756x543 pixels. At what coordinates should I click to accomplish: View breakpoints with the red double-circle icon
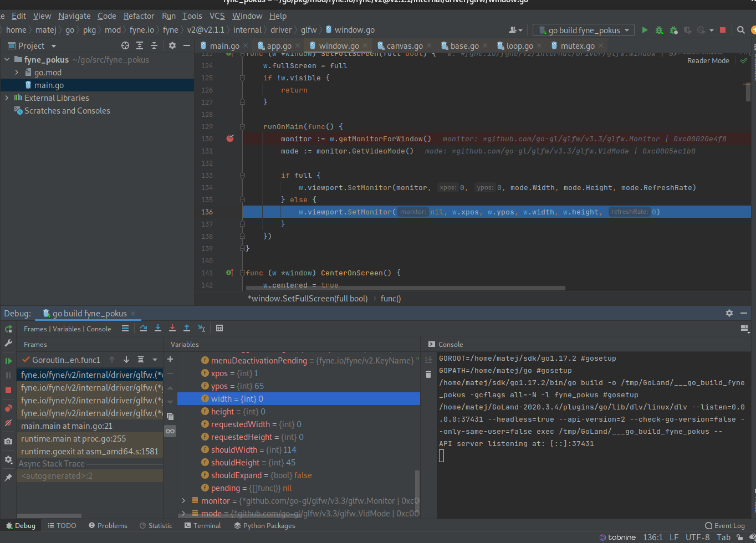(x=8, y=408)
